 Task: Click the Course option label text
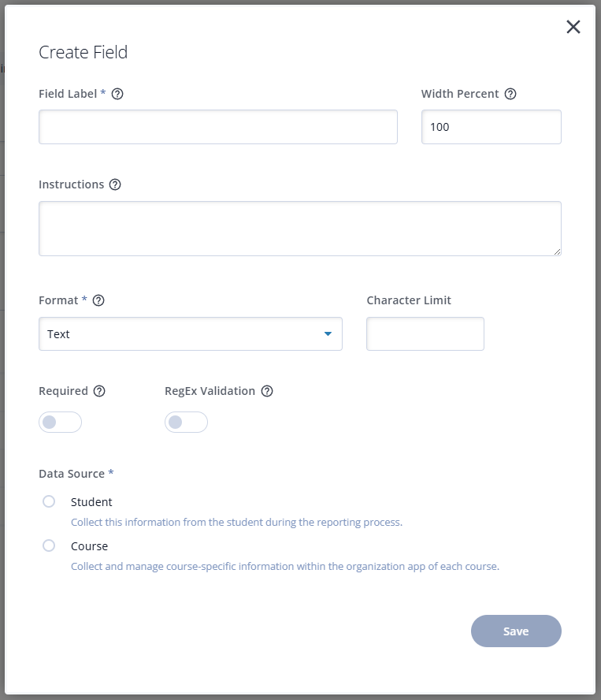[89, 546]
